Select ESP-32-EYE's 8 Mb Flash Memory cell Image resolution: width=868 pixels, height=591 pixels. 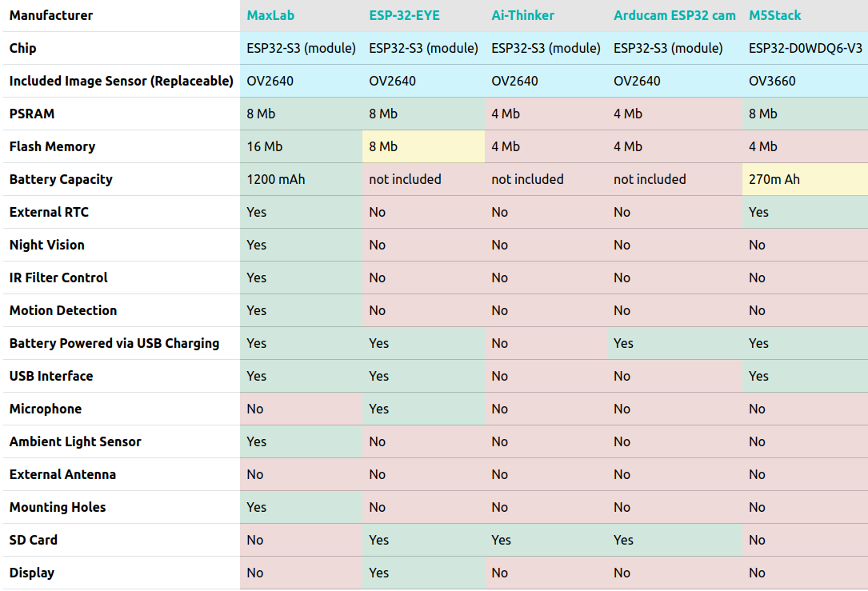pyautogui.click(x=423, y=146)
